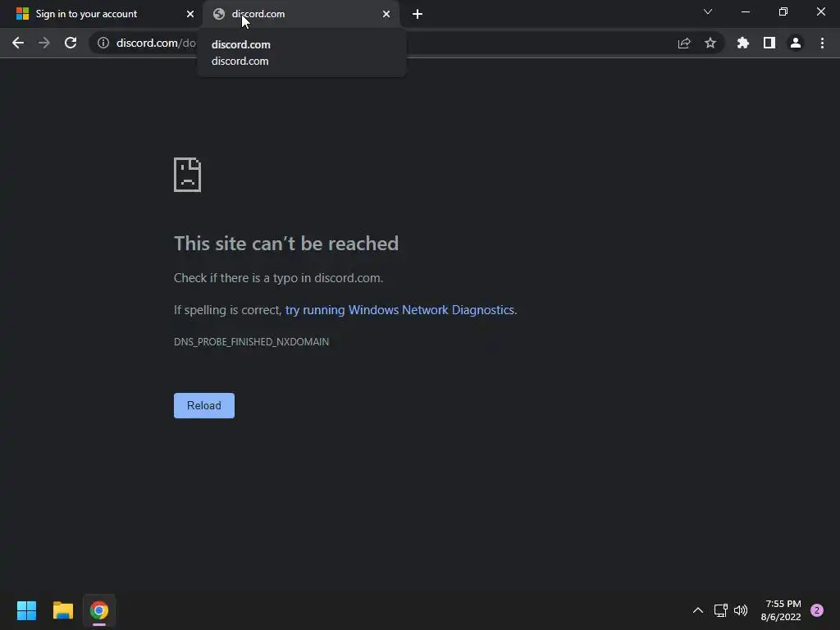Open network status tray icon
Screen dimensions: 840x630
(720, 610)
